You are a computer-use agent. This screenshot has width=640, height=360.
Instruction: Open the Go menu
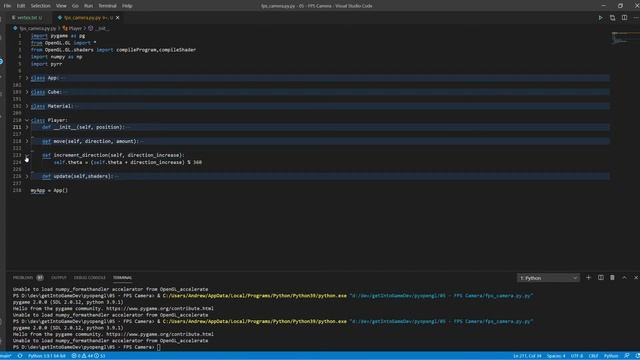click(75, 6)
